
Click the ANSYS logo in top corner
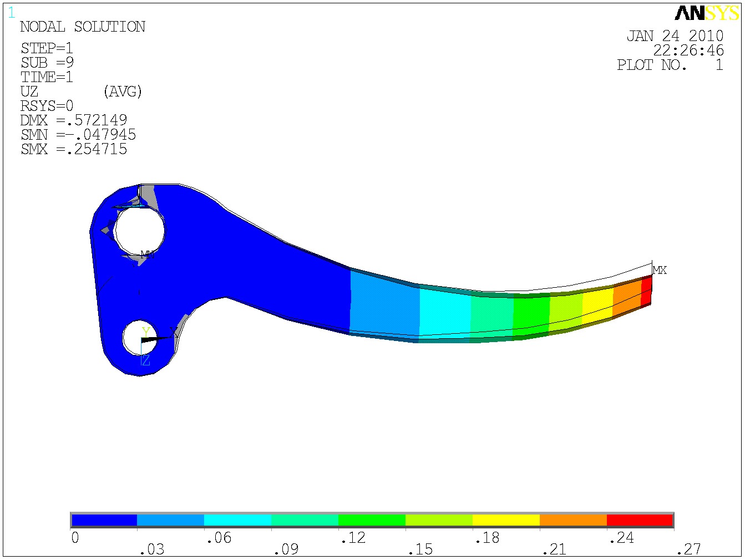707,13
